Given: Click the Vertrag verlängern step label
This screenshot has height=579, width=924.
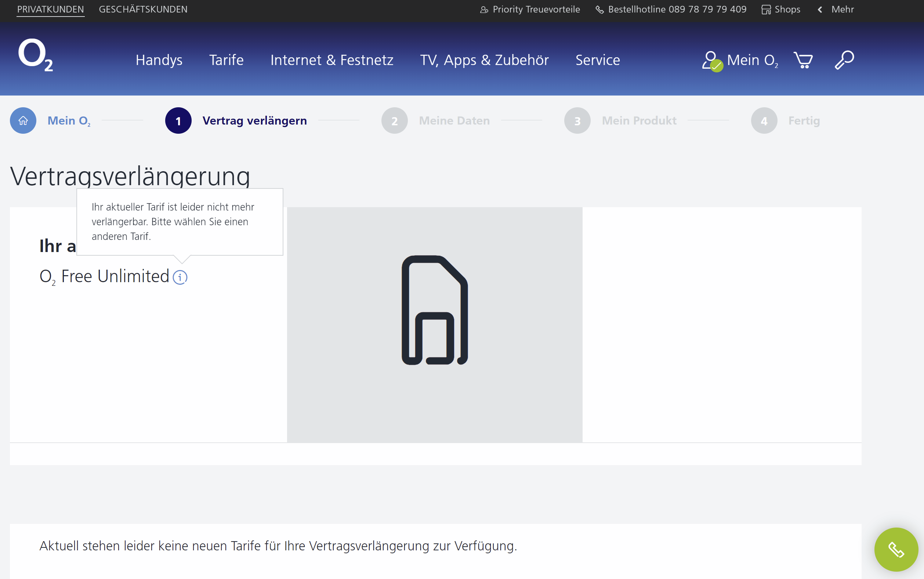Looking at the screenshot, I should (255, 121).
